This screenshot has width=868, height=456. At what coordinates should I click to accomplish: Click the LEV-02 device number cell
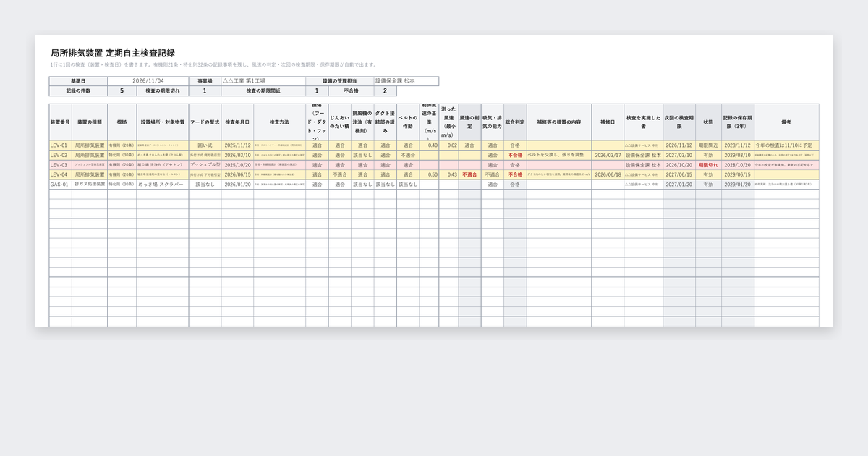pyautogui.click(x=60, y=155)
